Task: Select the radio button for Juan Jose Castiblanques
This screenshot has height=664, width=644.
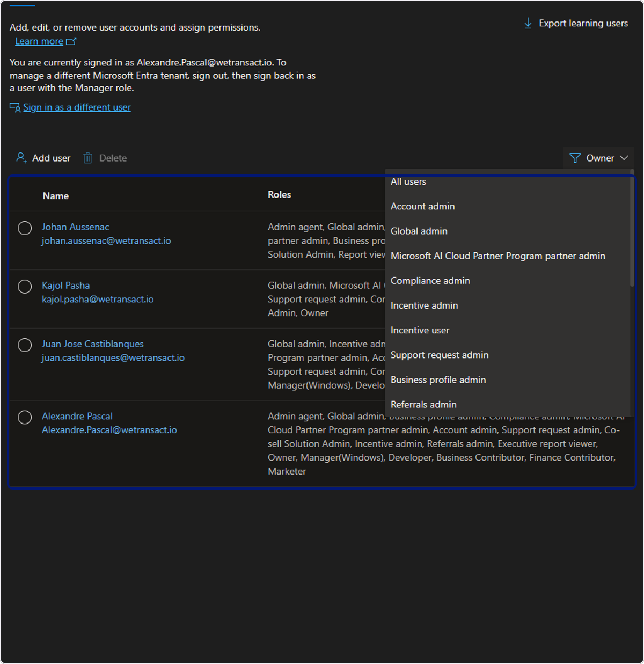Action: click(x=25, y=345)
